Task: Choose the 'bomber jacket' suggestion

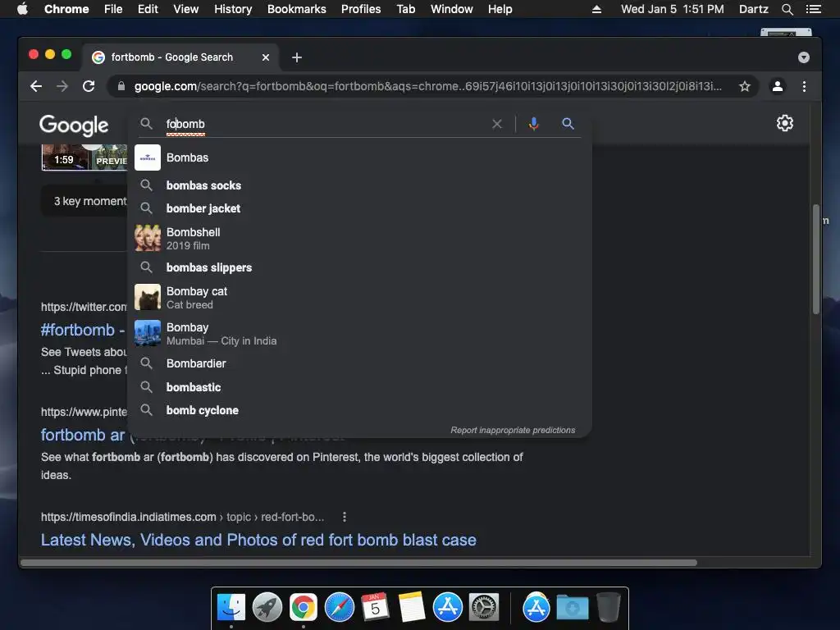Action: pyautogui.click(x=359, y=208)
